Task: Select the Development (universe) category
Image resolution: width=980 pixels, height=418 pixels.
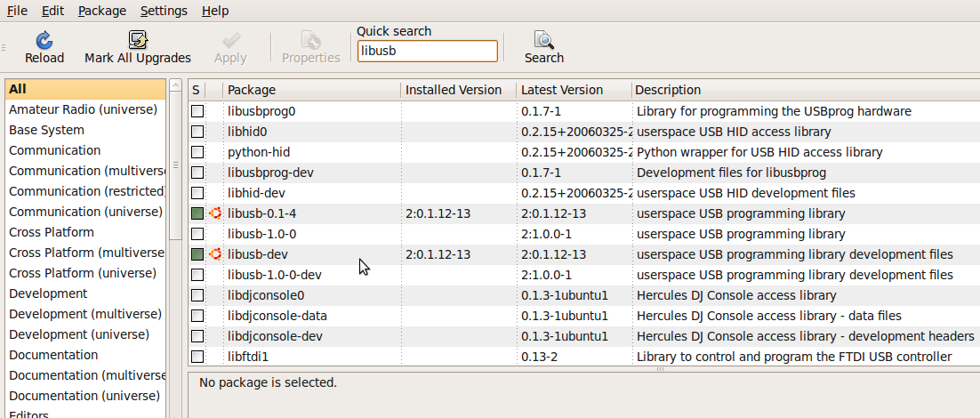Action: coord(85,334)
